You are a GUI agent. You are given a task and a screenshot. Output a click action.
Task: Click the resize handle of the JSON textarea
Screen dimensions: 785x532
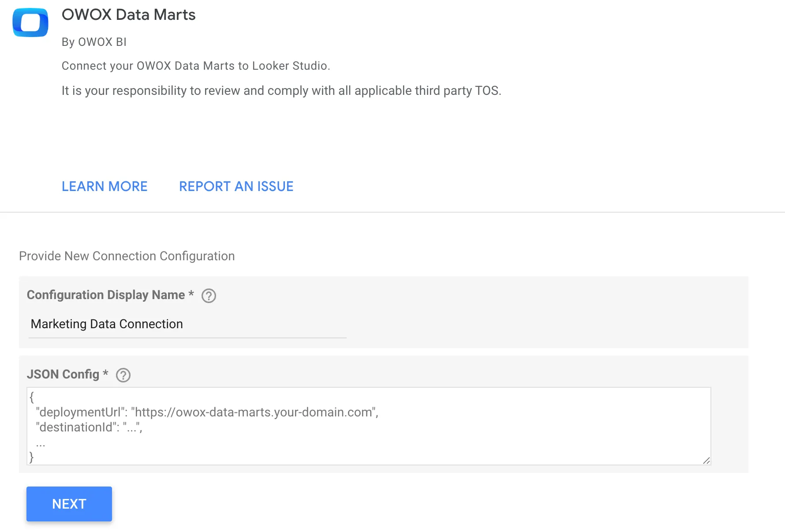click(x=706, y=460)
